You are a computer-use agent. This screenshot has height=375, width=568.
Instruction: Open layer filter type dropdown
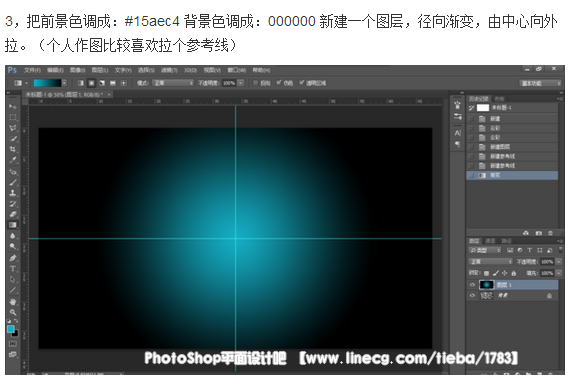[x=485, y=250]
